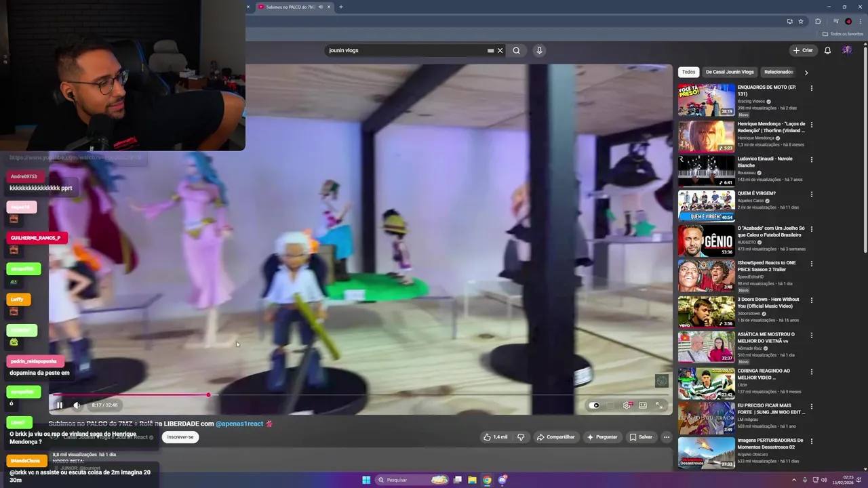This screenshot has width=868, height=488.
Task: Open Ludovico Einaudi Nuvole Bianche title
Action: [765, 162]
